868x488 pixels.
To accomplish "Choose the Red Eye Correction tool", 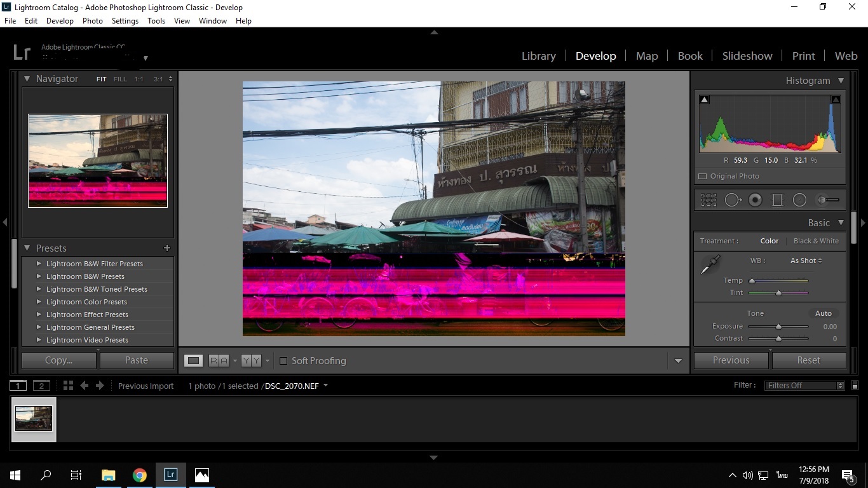I will pos(755,200).
